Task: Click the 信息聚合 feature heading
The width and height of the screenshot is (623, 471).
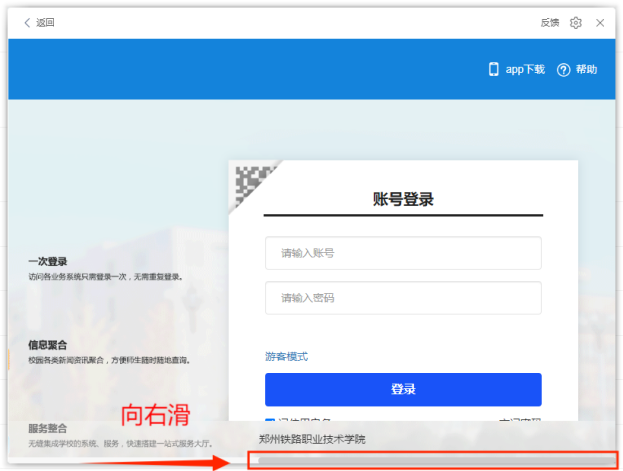Action: [48, 344]
